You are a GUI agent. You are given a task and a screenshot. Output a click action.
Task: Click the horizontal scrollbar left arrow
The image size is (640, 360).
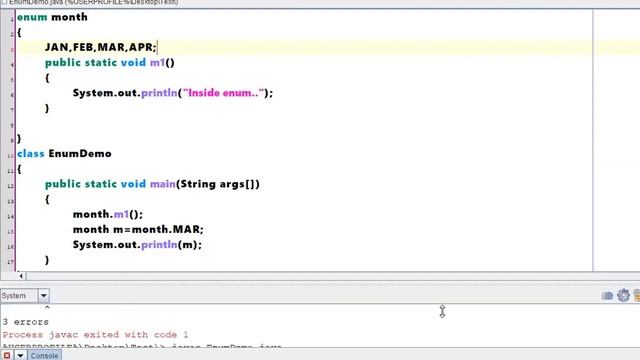click(21, 276)
